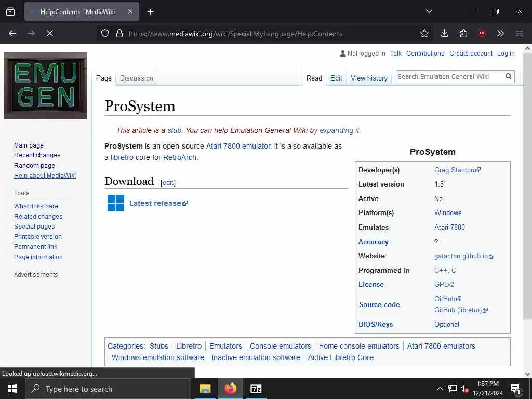Show hidden system tray icons
532x399 pixels.
click(x=440, y=389)
